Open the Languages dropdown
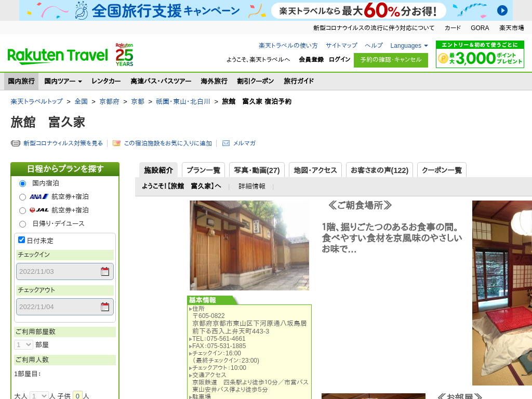Image resolution: width=532 pixels, height=399 pixels. tap(409, 46)
